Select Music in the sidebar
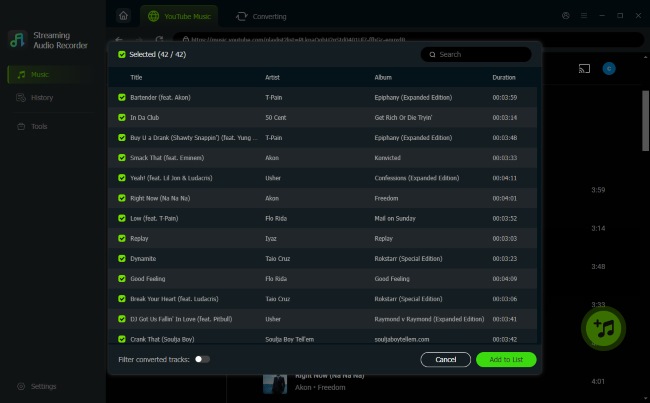Screen dimensions: 650x403 pyautogui.click(x=52, y=75)
